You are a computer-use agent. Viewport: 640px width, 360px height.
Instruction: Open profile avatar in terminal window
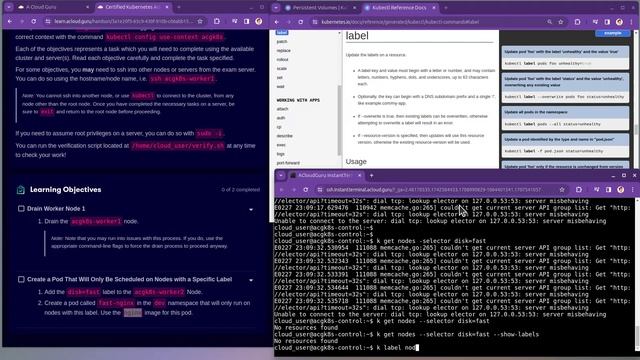pos(621,189)
